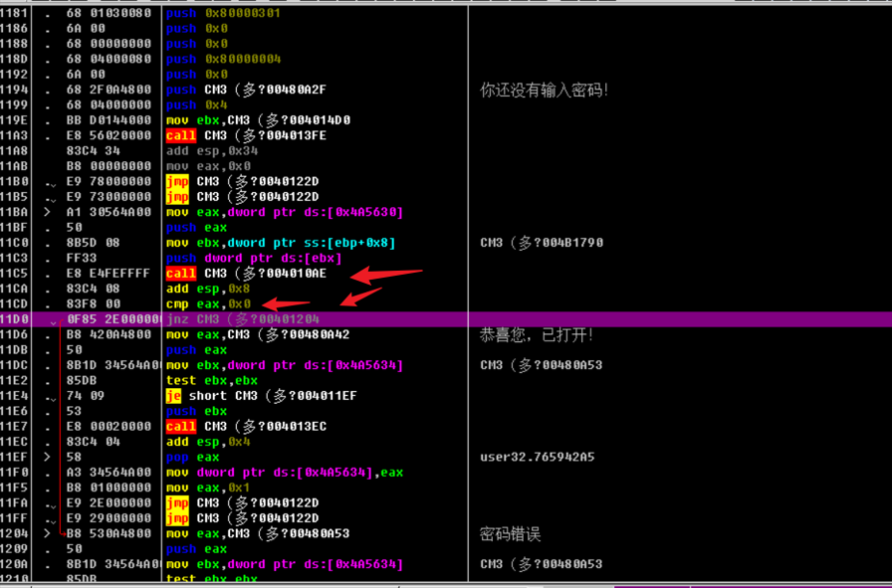
Task: Click the 'test ebx,ebx' instruction at 11E2
Action: 211,381
